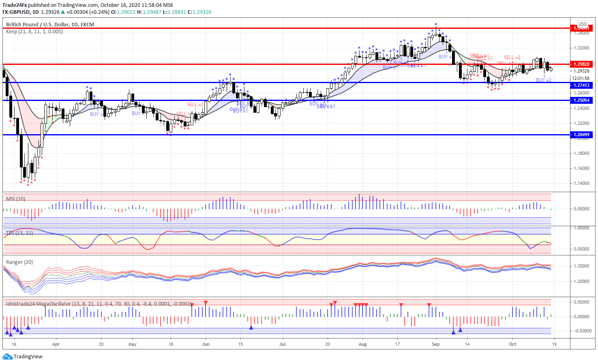Click the blue 1.25054 price label
598x364 pixels.
tap(581, 100)
